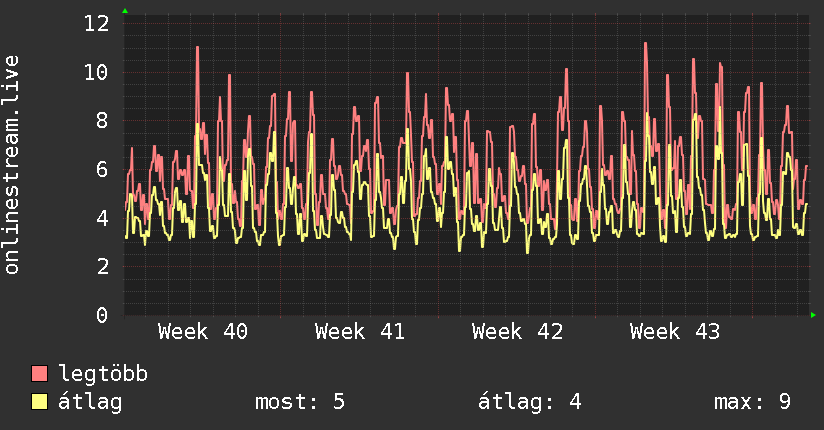The height and width of the screenshot is (430, 824).
Task: Click the Week 43 axis label
Action: pyautogui.click(x=675, y=332)
